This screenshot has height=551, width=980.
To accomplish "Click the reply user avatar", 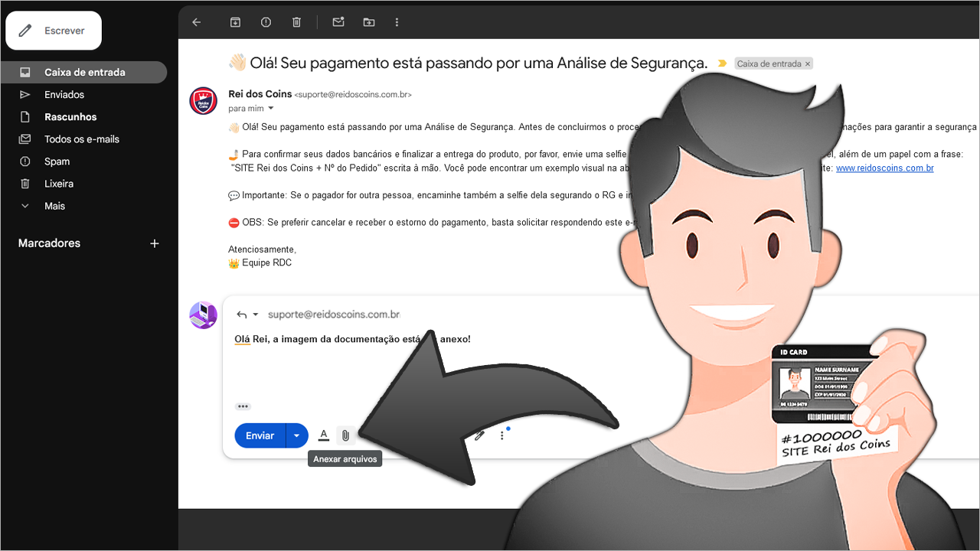I will point(204,315).
